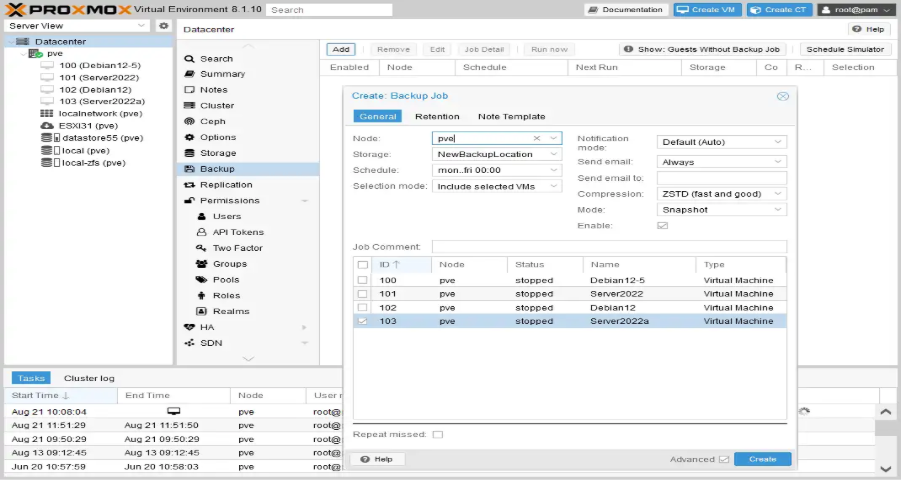The width and height of the screenshot is (901, 480).
Task: Click the API Tokens icon
Action: (203, 232)
